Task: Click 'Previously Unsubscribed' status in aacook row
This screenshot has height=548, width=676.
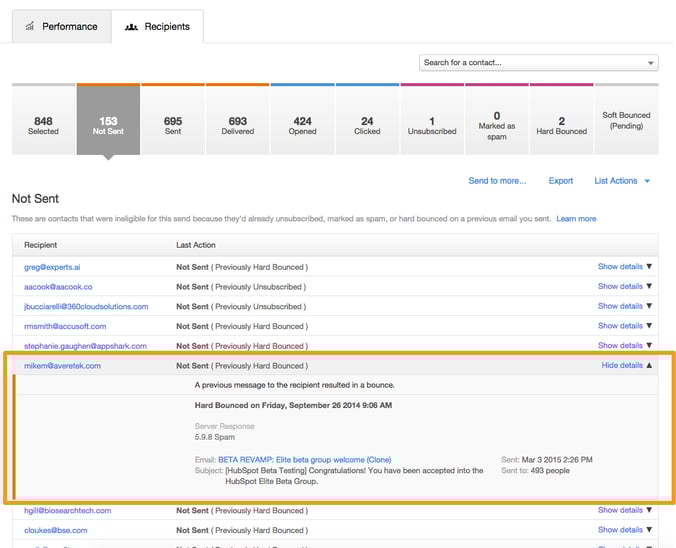Action: pos(258,287)
